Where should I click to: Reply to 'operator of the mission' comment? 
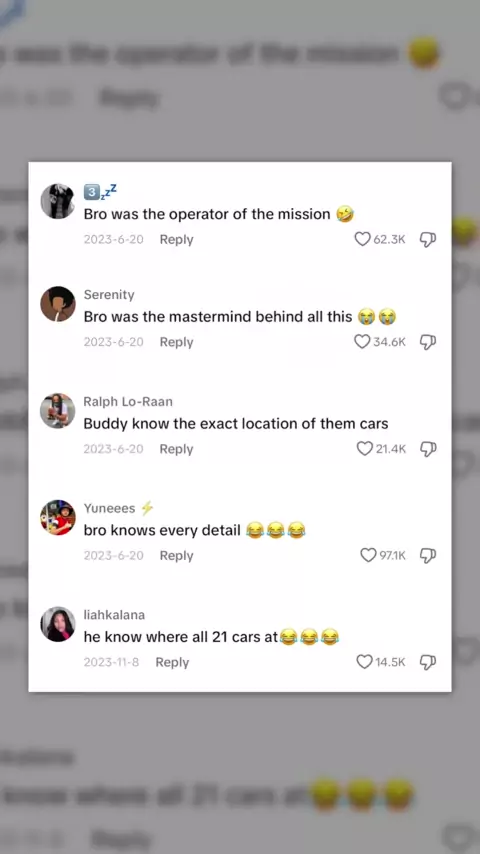pos(177,240)
